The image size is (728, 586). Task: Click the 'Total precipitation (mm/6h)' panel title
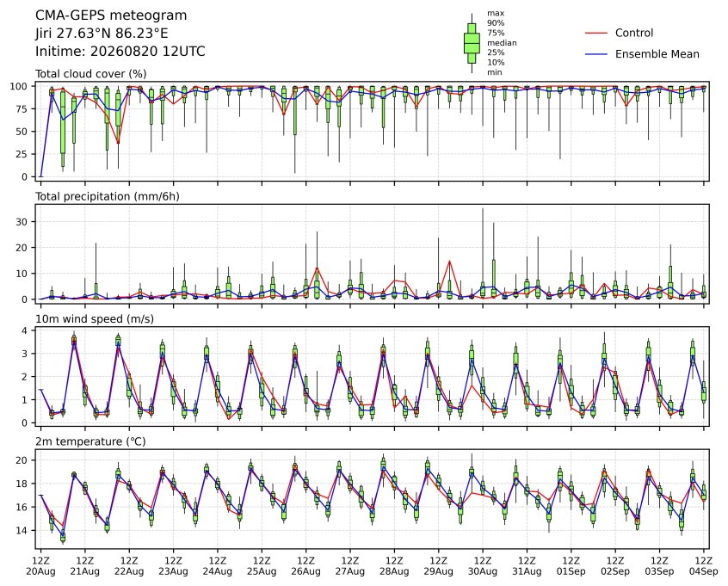108,196
